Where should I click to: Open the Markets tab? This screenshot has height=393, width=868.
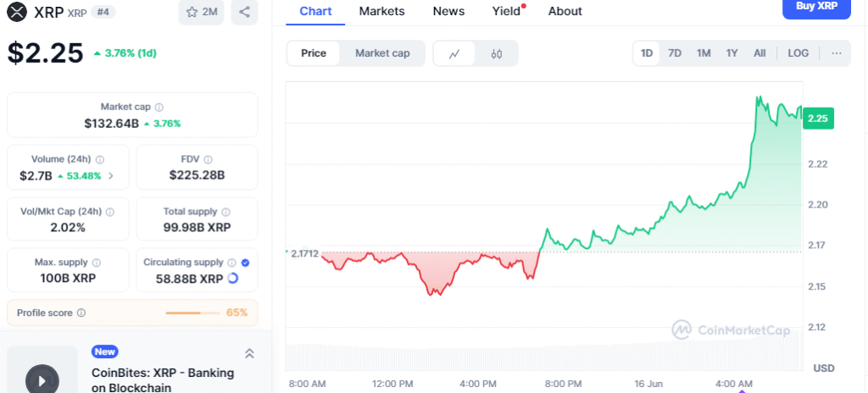[382, 11]
